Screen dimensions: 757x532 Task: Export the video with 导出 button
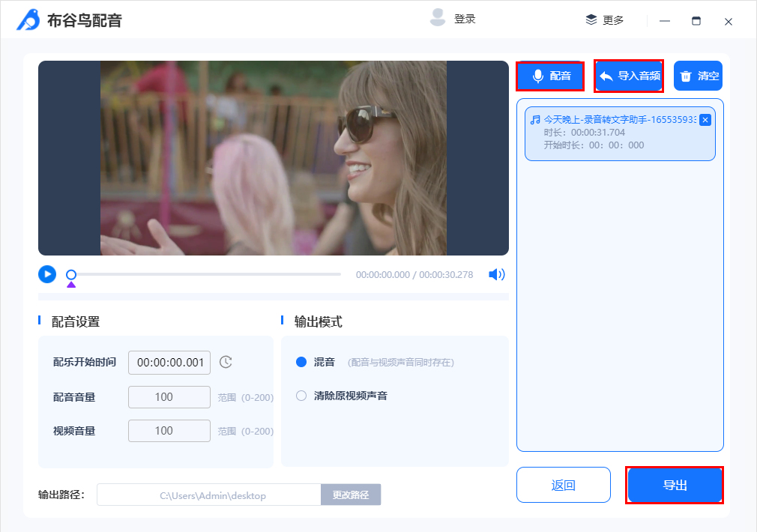click(x=673, y=485)
